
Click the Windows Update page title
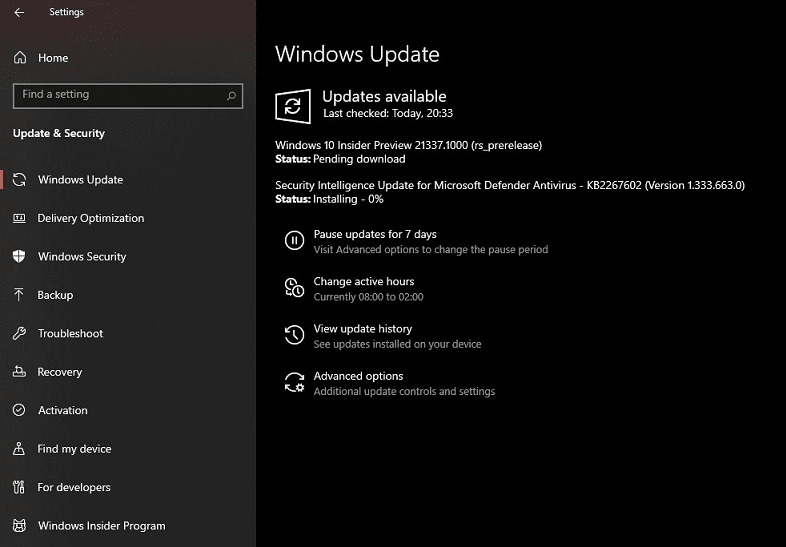(x=357, y=54)
